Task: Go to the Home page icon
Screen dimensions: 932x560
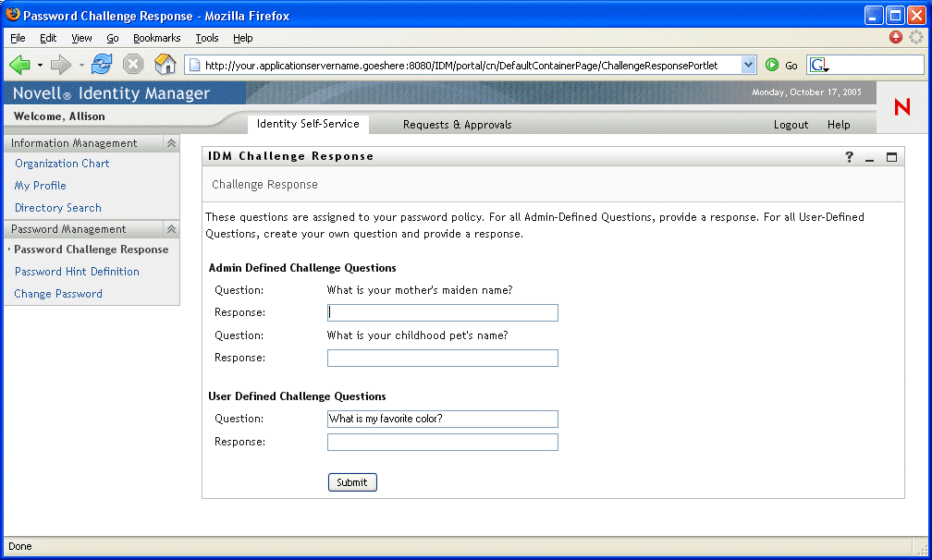Action: 165,65
